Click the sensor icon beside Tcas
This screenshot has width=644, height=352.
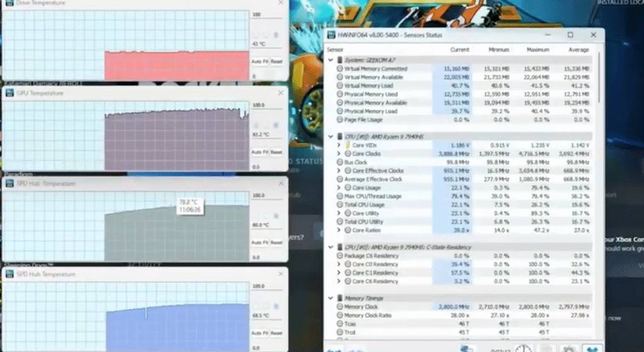pos(340,324)
